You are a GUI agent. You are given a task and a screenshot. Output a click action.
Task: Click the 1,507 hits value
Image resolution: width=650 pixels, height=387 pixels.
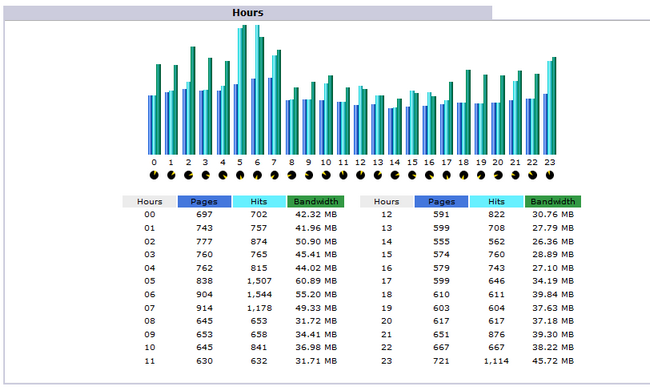(x=259, y=281)
